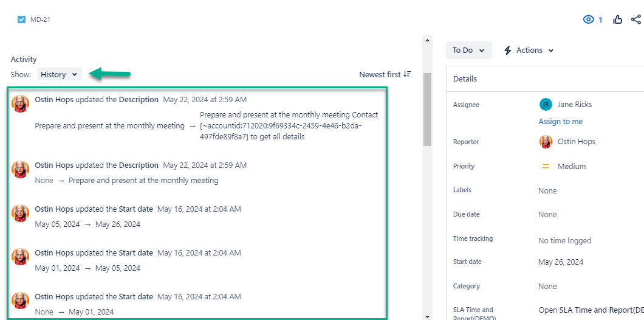
Task: Open the To Do status dropdown
Action: tap(468, 50)
